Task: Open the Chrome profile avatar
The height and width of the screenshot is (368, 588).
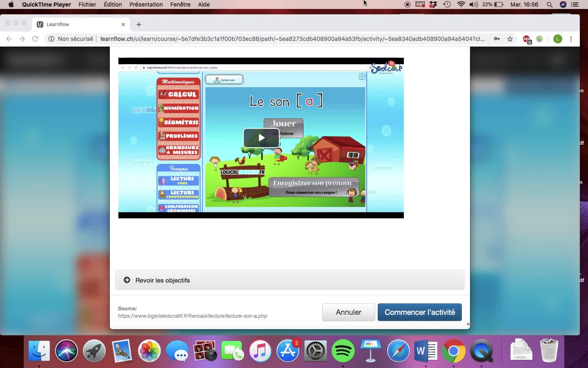Action: pyautogui.click(x=557, y=39)
